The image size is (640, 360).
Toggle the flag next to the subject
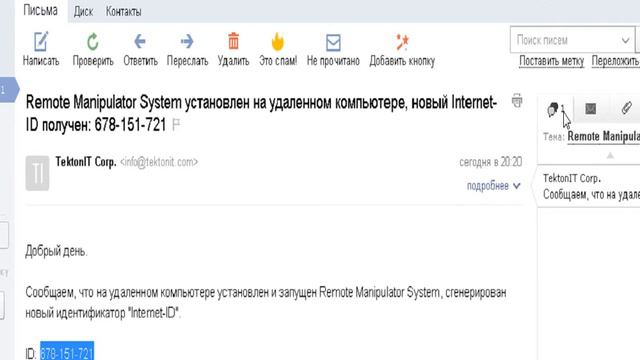pos(176,124)
